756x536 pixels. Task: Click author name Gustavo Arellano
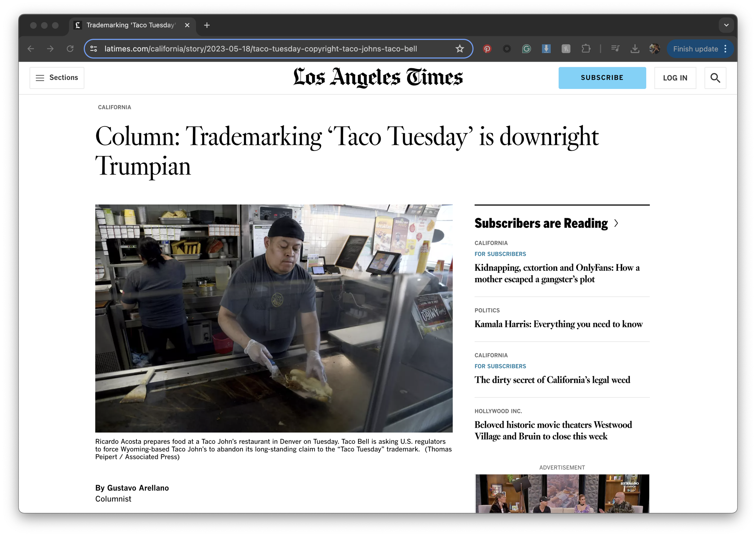138,488
